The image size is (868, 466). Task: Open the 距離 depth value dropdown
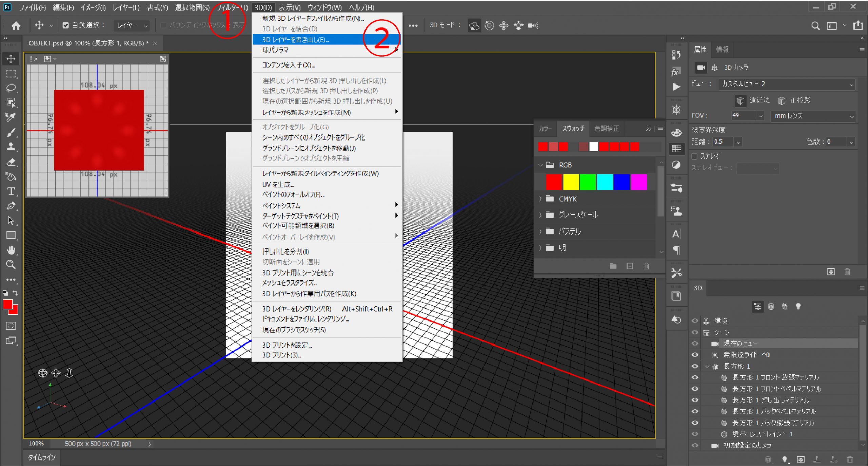738,142
